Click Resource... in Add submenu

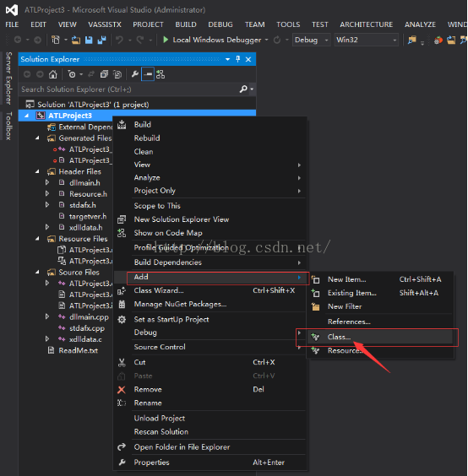[380, 350]
